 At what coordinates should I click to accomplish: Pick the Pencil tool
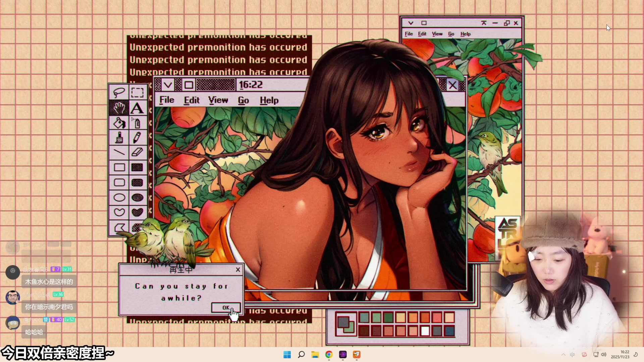[137, 138]
